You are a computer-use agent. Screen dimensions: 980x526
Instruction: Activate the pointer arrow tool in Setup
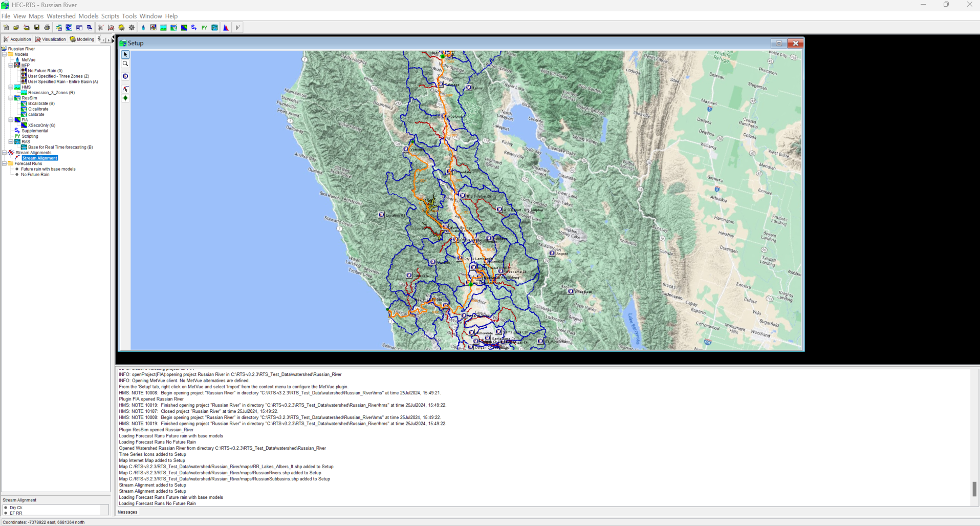[x=125, y=55]
